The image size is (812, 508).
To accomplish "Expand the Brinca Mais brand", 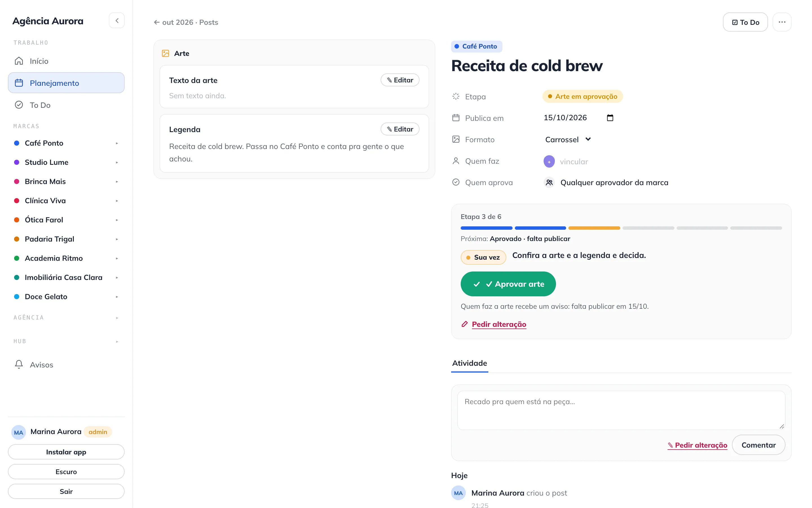I will pyautogui.click(x=117, y=182).
